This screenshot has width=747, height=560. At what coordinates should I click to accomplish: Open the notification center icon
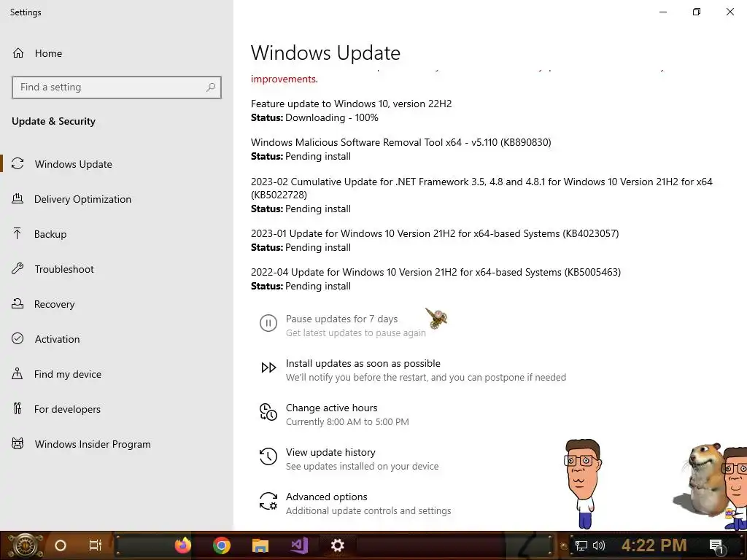(x=716, y=546)
